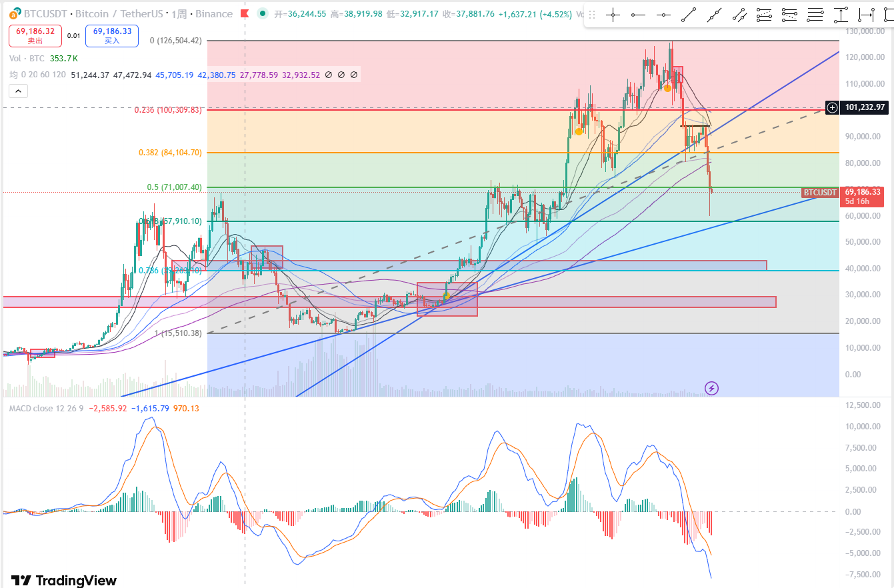Image resolution: width=894 pixels, height=588 pixels.
Task: Click the red 卖出 sell button
Action: click(x=36, y=36)
